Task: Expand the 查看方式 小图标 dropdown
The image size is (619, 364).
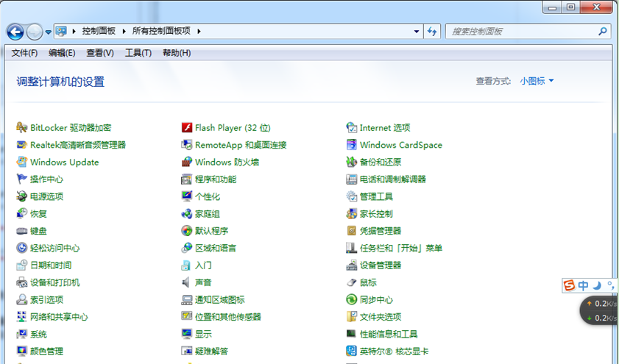Action: coord(537,81)
